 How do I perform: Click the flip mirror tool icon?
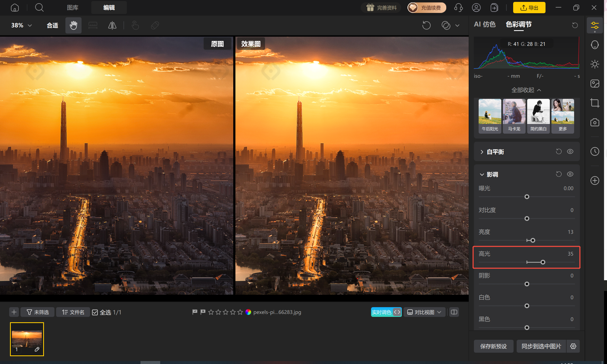112,25
